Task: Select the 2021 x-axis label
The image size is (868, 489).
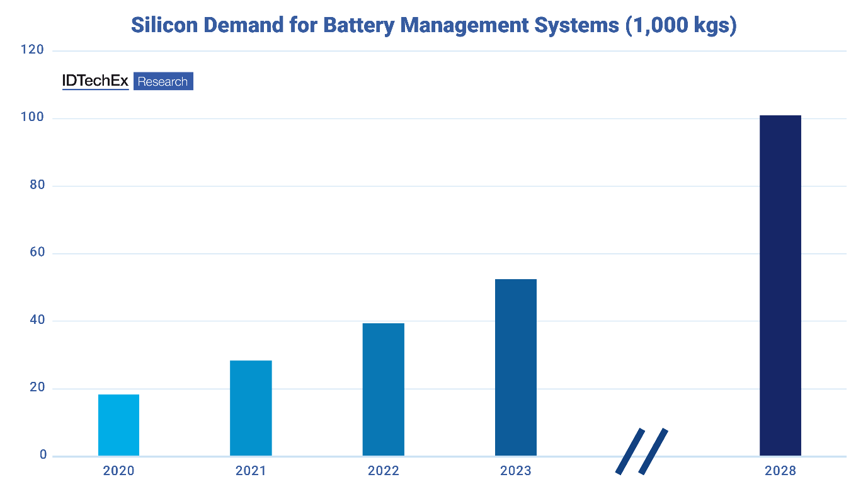Action: 251,471
